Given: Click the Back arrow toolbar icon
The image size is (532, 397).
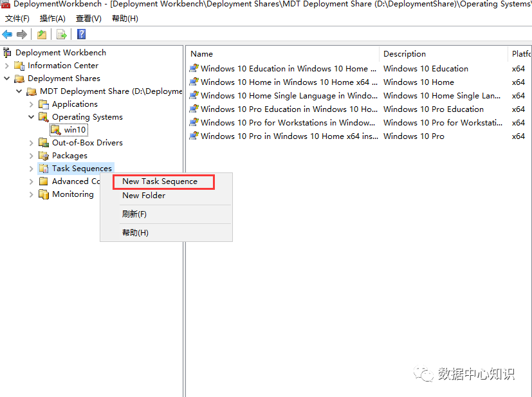Looking at the screenshot, I should pyautogui.click(x=7, y=34).
